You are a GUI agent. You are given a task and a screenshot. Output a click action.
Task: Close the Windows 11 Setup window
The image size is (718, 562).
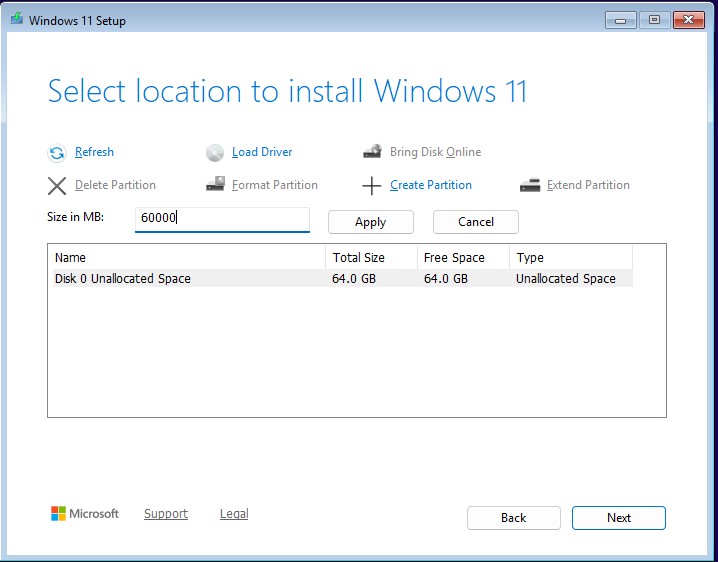pyautogui.click(x=688, y=20)
